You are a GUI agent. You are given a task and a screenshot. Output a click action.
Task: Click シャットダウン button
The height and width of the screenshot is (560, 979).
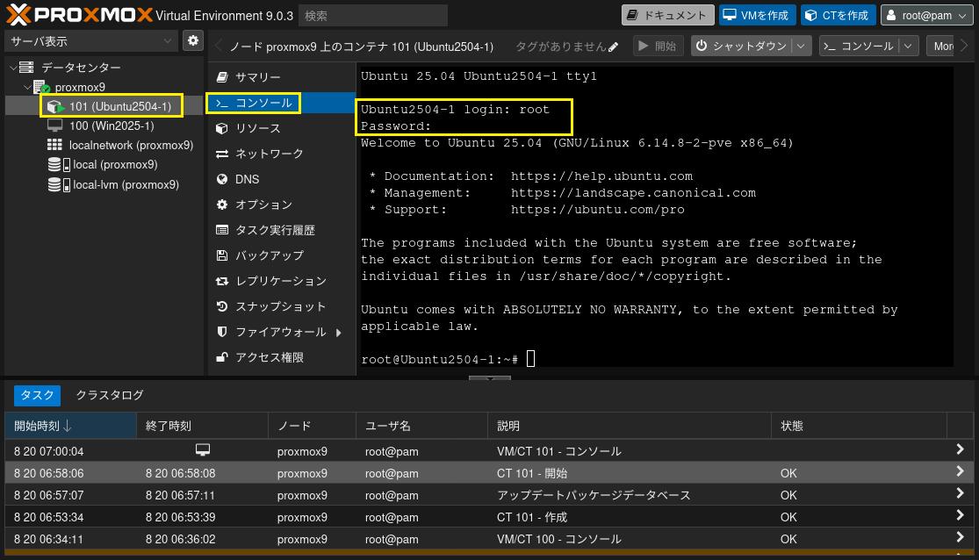741,47
